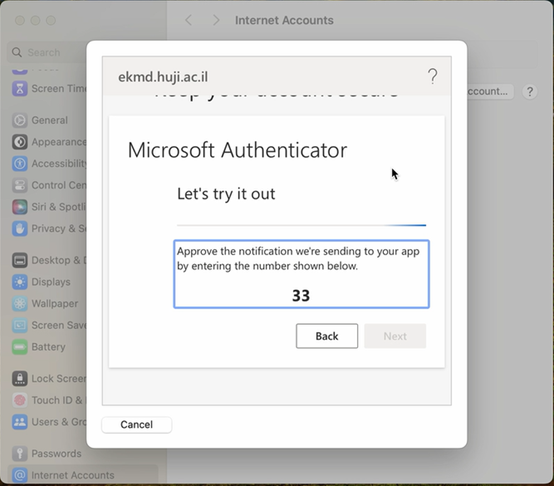Select the Touch ID fingerprint icon
This screenshot has height=486, width=554.
point(20,400)
